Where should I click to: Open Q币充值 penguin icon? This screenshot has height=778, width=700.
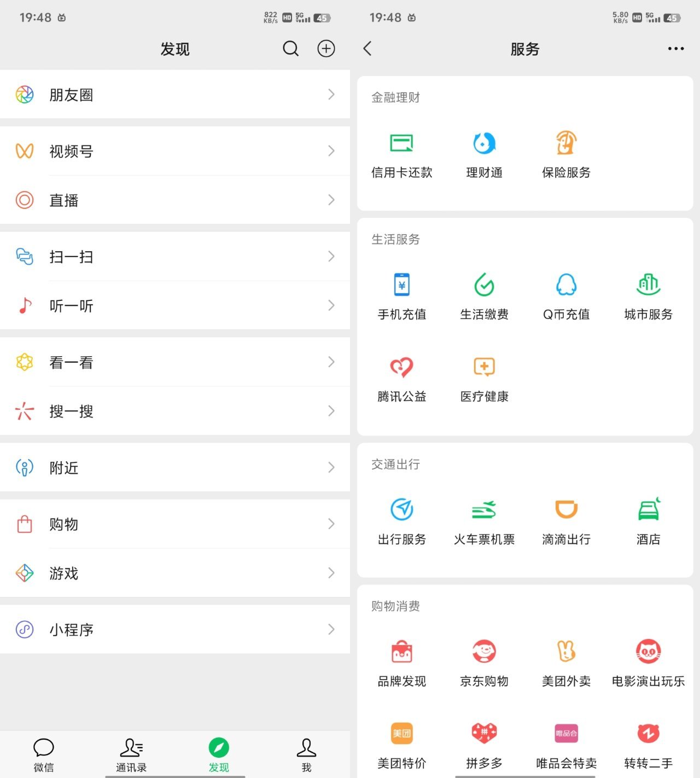567,285
